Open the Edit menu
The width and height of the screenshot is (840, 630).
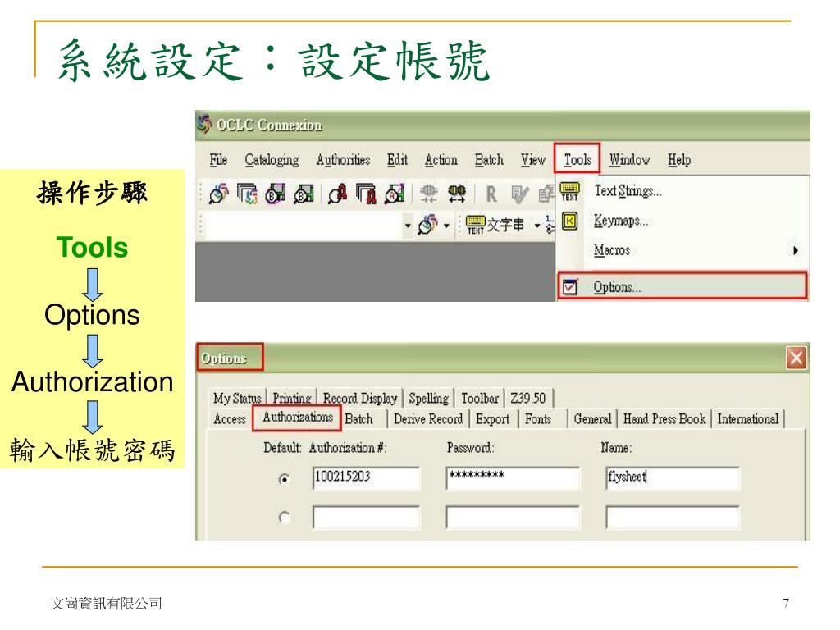[397, 160]
